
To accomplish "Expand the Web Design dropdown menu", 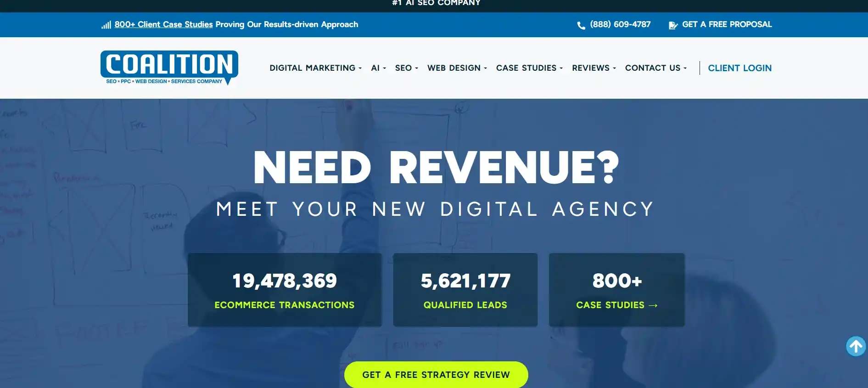I will point(457,68).
